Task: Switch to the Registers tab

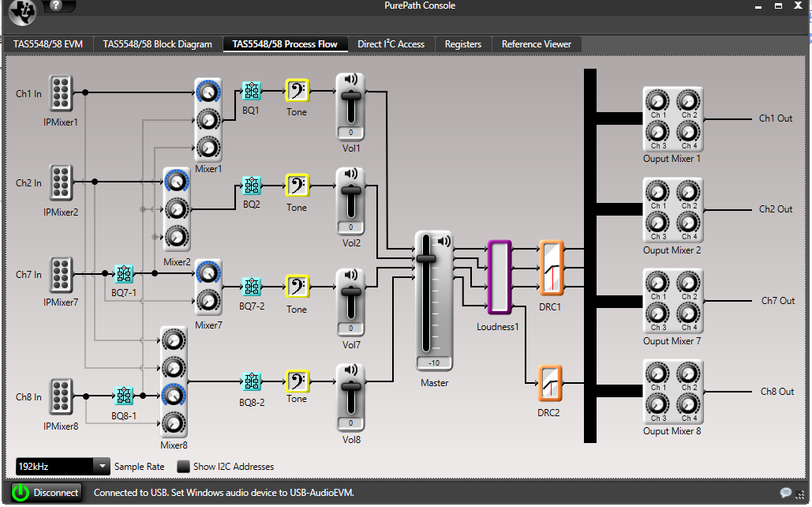Action: pos(463,44)
